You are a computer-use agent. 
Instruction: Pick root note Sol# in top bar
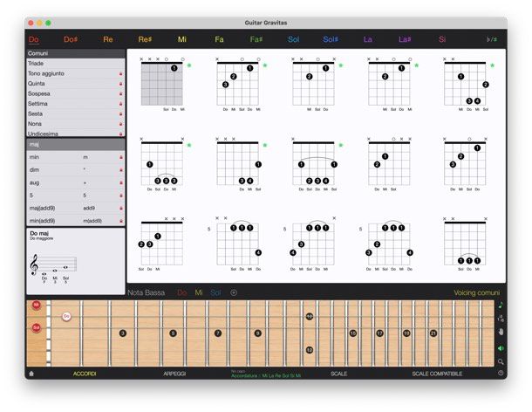(x=331, y=39)
